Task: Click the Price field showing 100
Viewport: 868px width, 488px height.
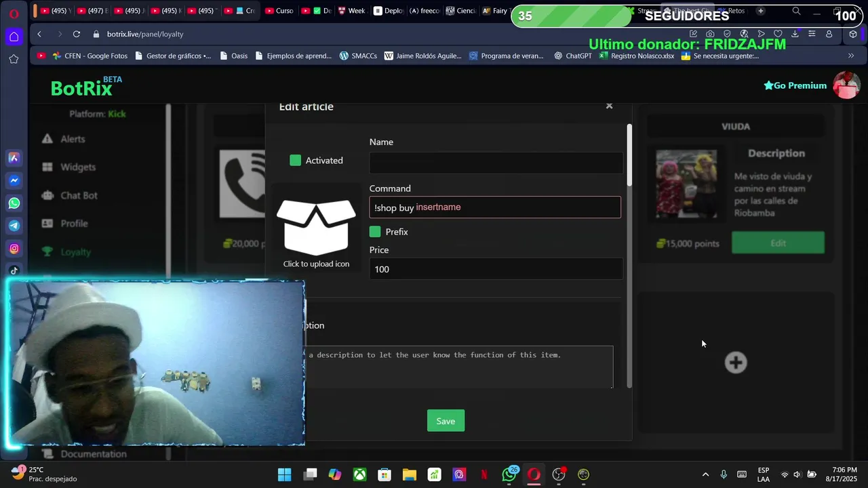Action: point(496,269)
